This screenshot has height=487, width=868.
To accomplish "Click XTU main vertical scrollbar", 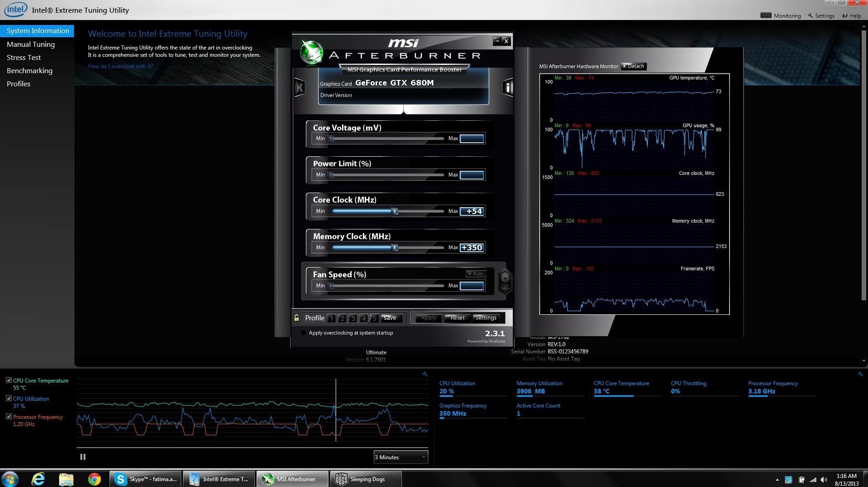I will tap(863, 165).
